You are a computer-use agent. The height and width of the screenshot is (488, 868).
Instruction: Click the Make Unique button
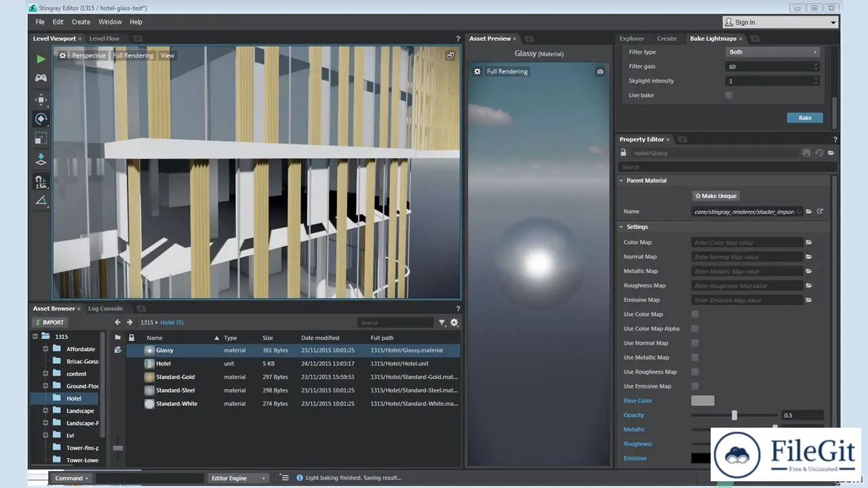(716, 196)
